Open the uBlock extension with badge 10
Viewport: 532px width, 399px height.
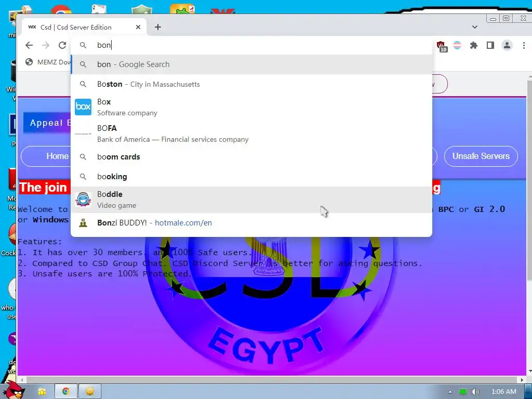click(441, 46)
